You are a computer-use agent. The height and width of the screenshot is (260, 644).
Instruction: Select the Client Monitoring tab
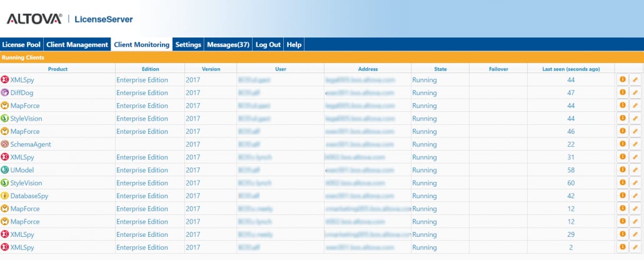142,45
